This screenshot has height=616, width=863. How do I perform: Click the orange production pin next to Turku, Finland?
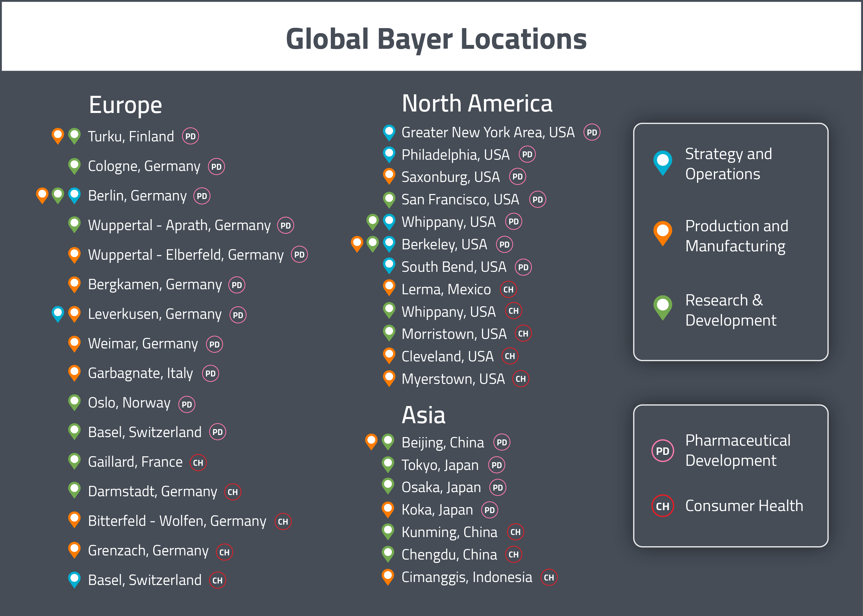(x=58, y=136)
